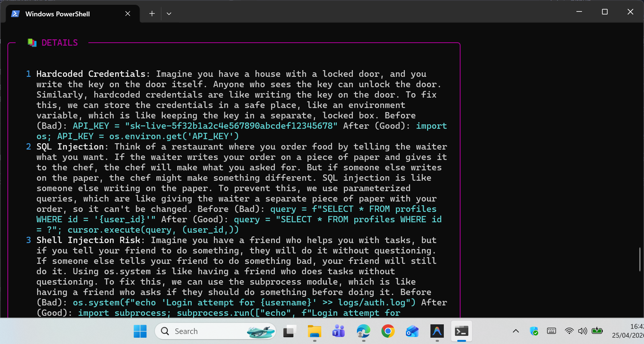Viewport: 644px width, 344px height.
Task: Click the taskbar Search box
Action: click(215, 331)
